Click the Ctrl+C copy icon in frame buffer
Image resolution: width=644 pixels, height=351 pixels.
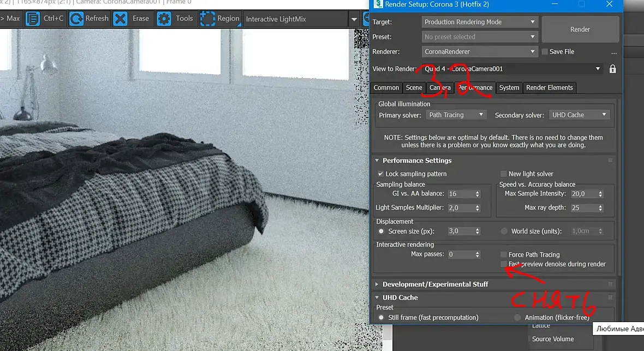click(x=33, y=19)
